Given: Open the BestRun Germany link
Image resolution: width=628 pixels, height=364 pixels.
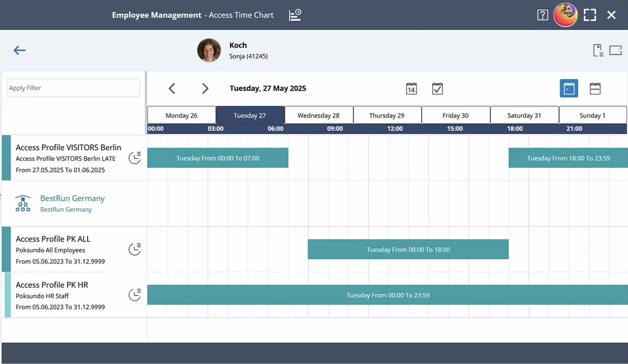Looking at the screenshot, I should point(72,198).
